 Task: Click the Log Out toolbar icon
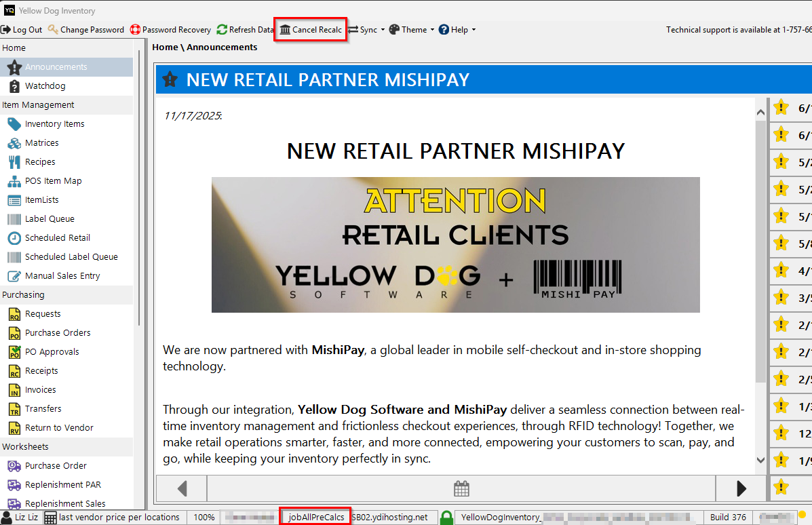pyautogui.click(x=5, y=30)
